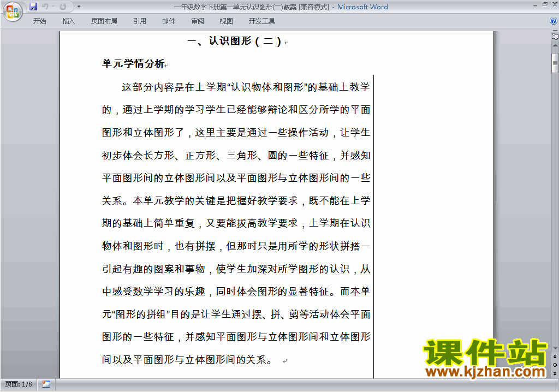Open the Undo history dropdown arrow
Viewport: 559px width, 392px height.
pyautogui.click(x=53, y=7)
